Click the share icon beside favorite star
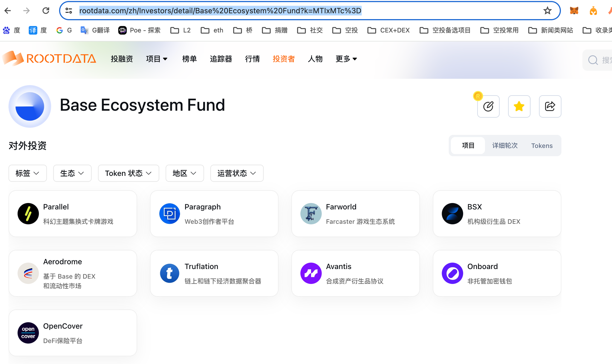The width and height of the screenshot is (612, 364). click(x=550, y=106)
